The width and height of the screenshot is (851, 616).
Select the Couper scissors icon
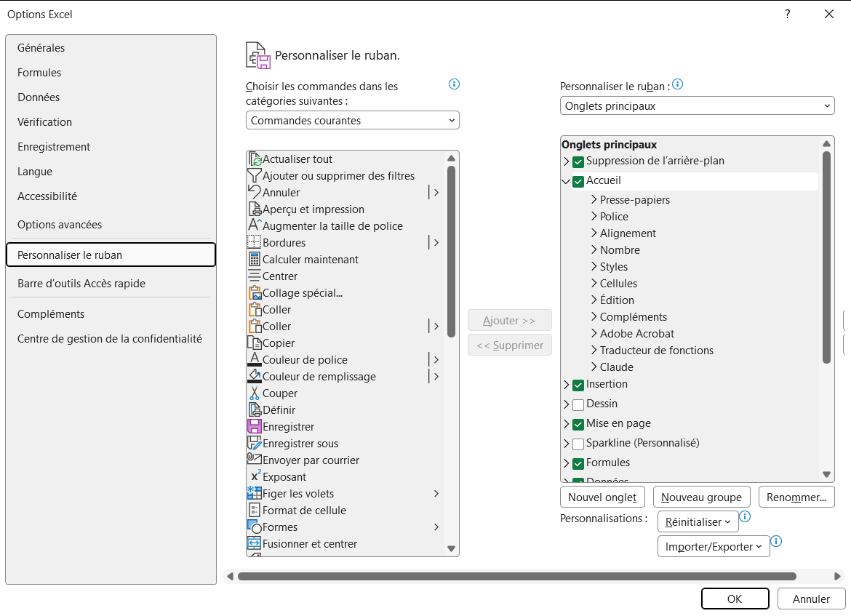255,393
